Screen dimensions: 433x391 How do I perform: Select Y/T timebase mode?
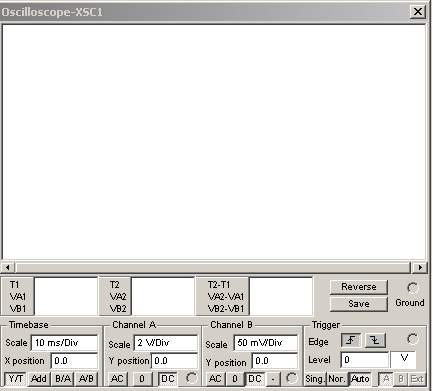tap(16, 379)
